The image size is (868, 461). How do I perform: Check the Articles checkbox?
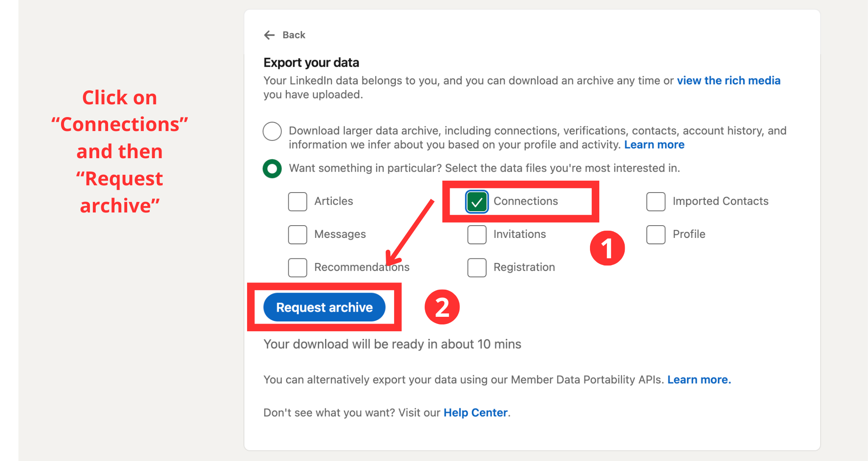tap(297, 201)
